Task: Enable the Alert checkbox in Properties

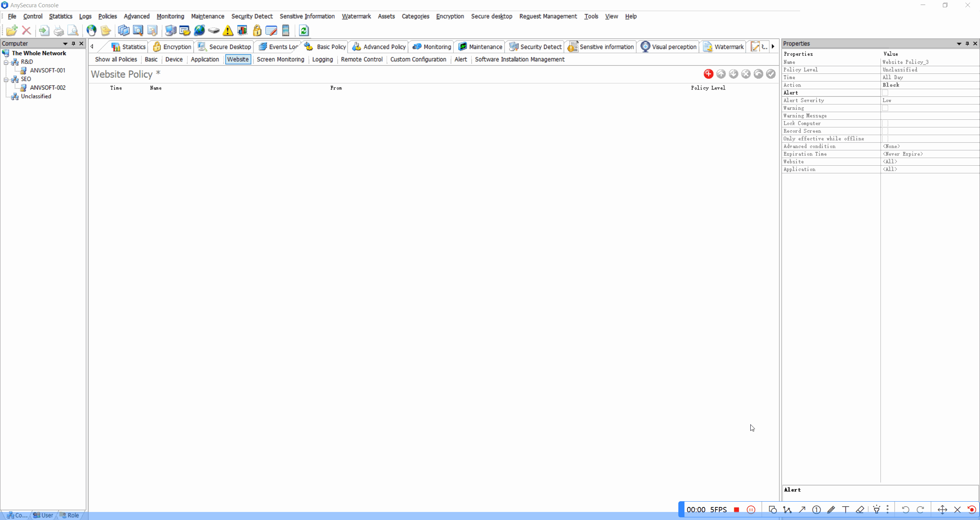Action: click(885, 93)
